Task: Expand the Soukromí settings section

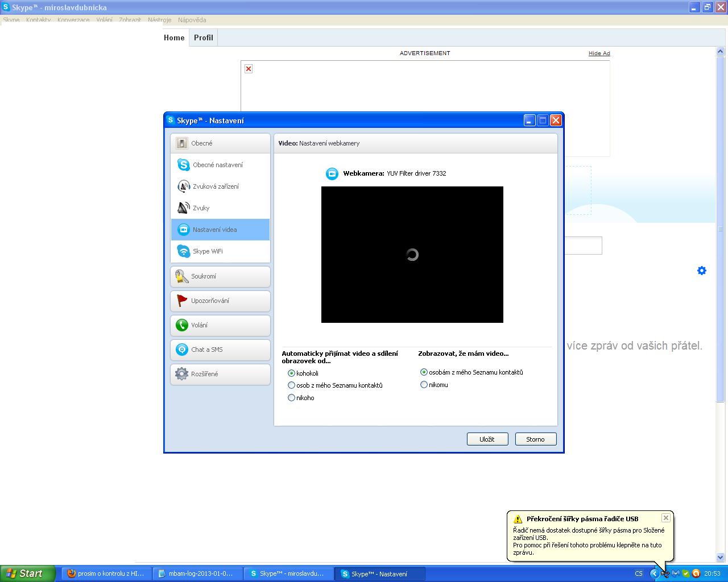Action: click(x=220, y=276)
